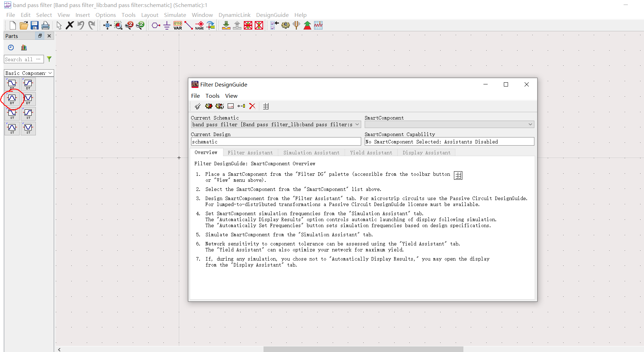
Task: Close the Parts panel
Action: tap(49, 36)
